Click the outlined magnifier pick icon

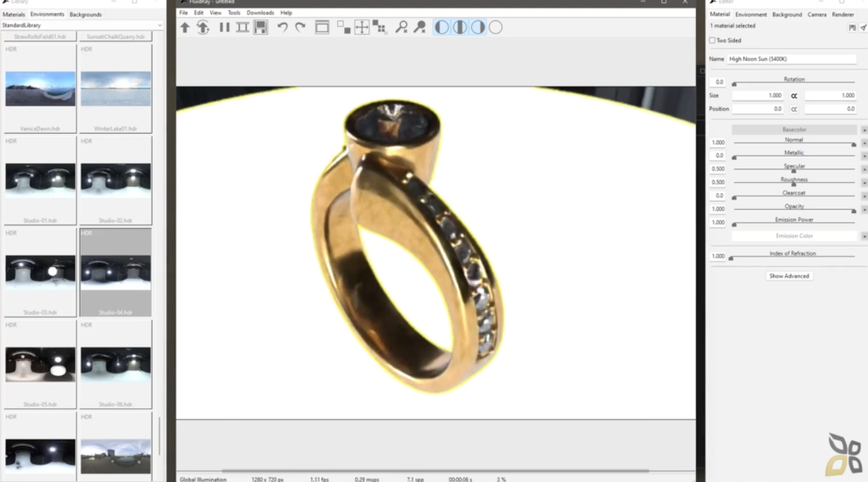tap(401, 27)
